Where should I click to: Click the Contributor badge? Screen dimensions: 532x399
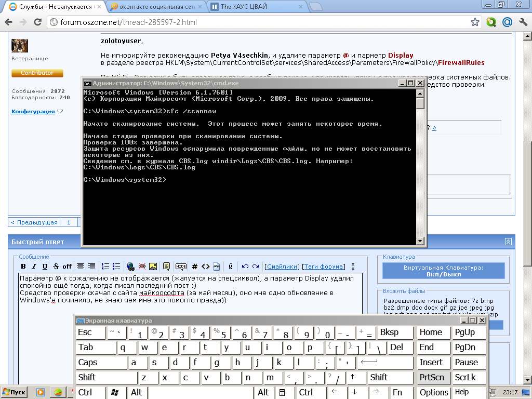tap(37, 73)
